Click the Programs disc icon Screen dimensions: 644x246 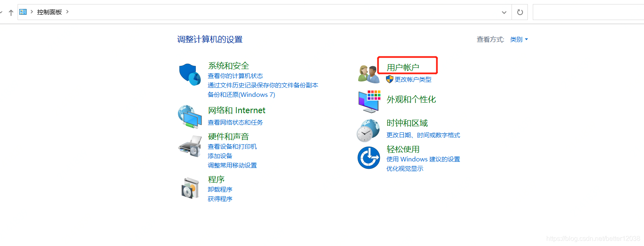click(190, 188)
